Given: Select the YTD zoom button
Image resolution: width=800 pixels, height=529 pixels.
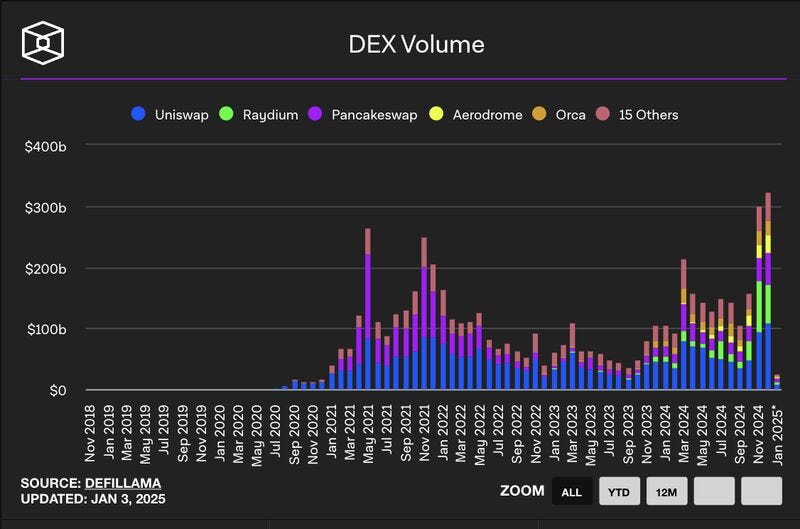Looking at the screenshot, I should point(619,491).
